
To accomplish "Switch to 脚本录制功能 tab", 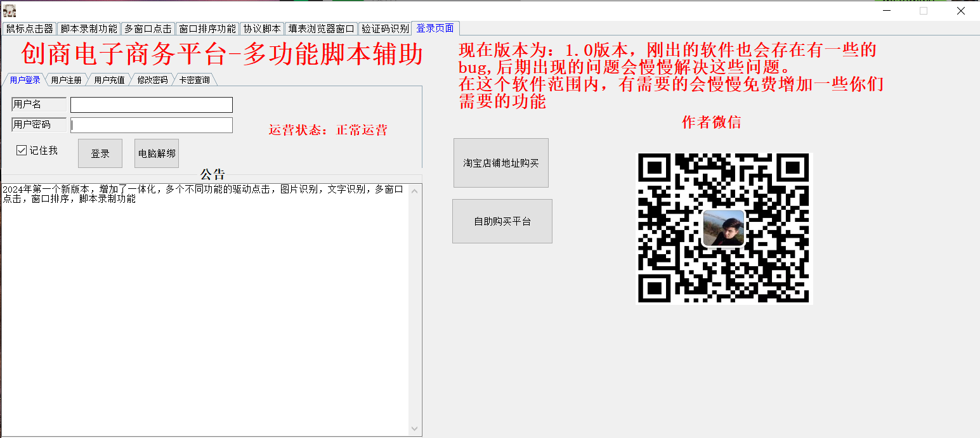I will pos(89,29).
